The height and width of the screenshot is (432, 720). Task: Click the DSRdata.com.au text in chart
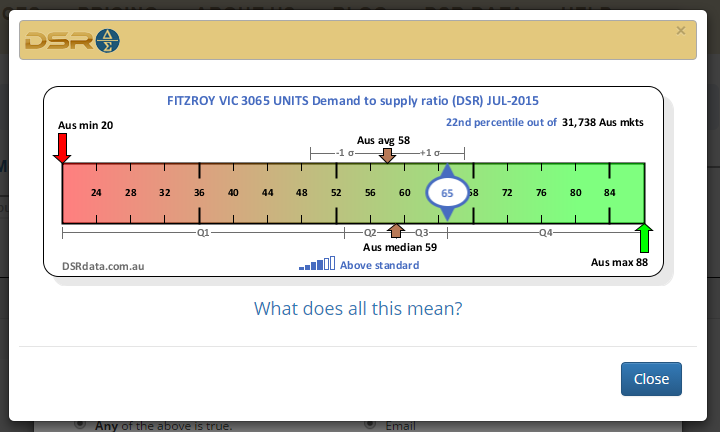point(104,266)
